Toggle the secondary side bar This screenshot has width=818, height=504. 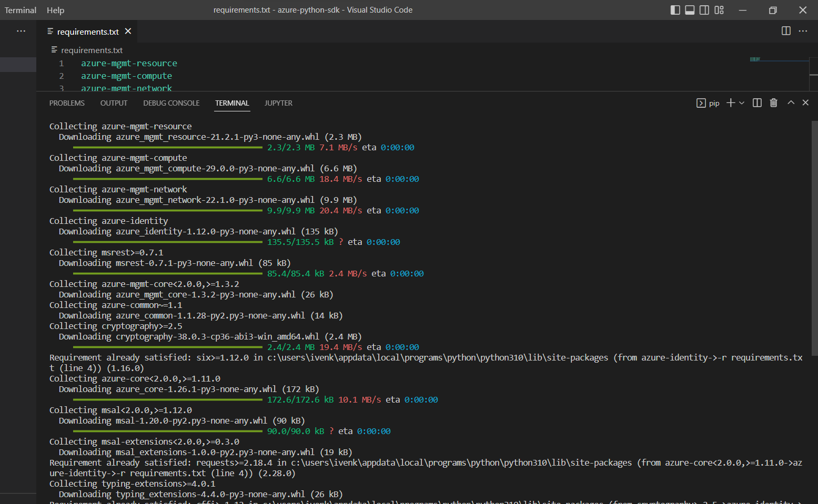(x=704, y=10)
